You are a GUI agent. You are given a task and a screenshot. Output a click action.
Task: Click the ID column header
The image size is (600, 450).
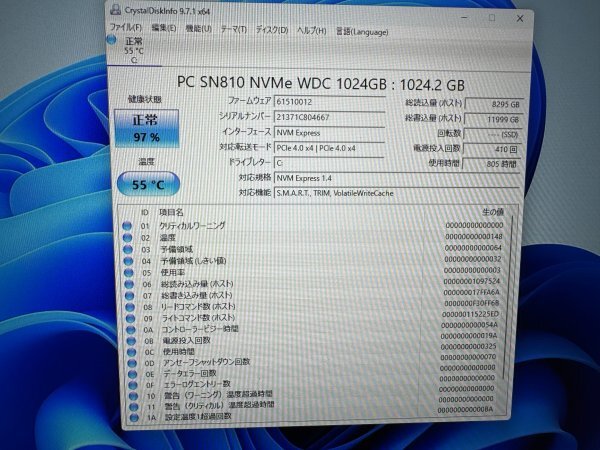[x=145, y=212]
